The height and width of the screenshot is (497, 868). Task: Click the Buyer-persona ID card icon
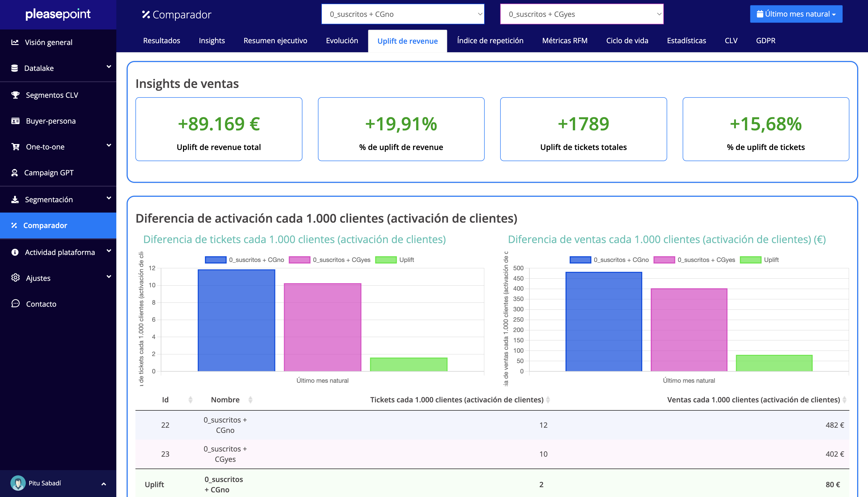pyautogui.click(x=15, y=121)
